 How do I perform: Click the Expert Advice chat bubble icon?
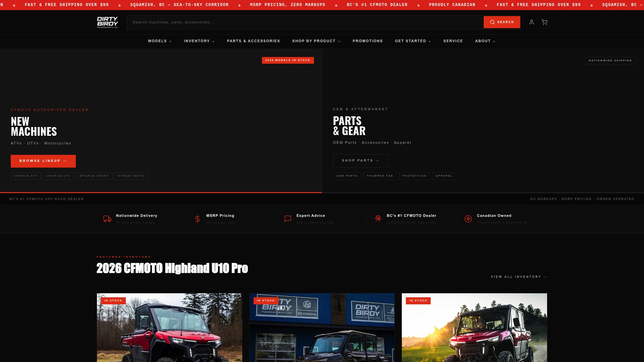pos(288,219)
